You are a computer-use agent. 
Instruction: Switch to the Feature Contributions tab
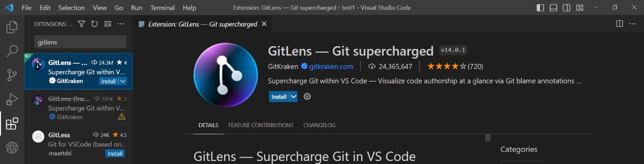coord(261,125)
